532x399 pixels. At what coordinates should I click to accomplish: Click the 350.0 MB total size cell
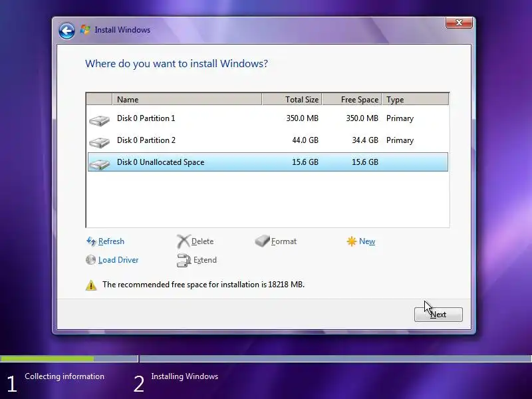point(303,118)
